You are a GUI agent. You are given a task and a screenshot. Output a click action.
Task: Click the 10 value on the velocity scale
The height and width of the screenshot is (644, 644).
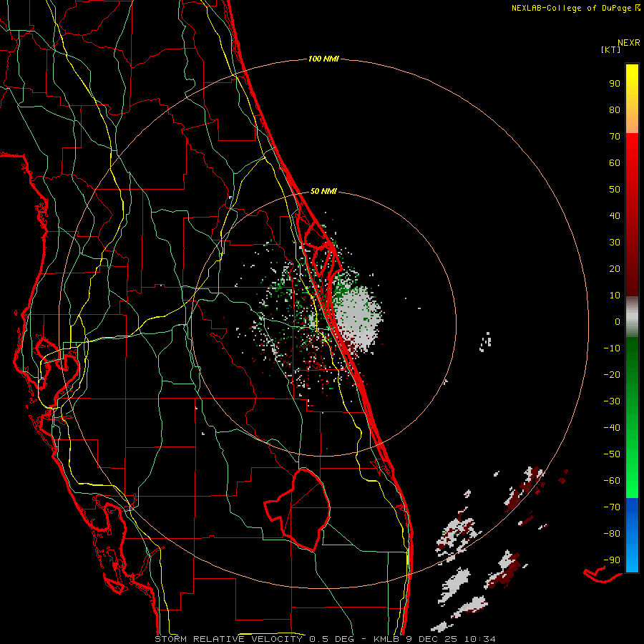(x=615, y=296)
